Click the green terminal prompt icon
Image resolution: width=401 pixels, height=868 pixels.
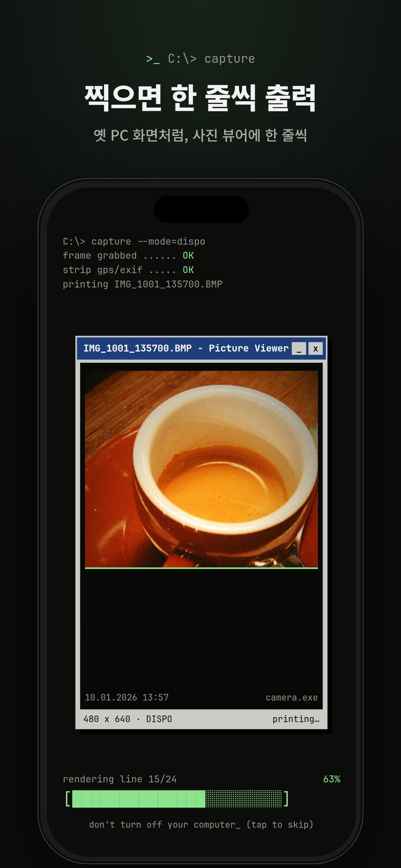pyautogui.click(x=153, y=59)
